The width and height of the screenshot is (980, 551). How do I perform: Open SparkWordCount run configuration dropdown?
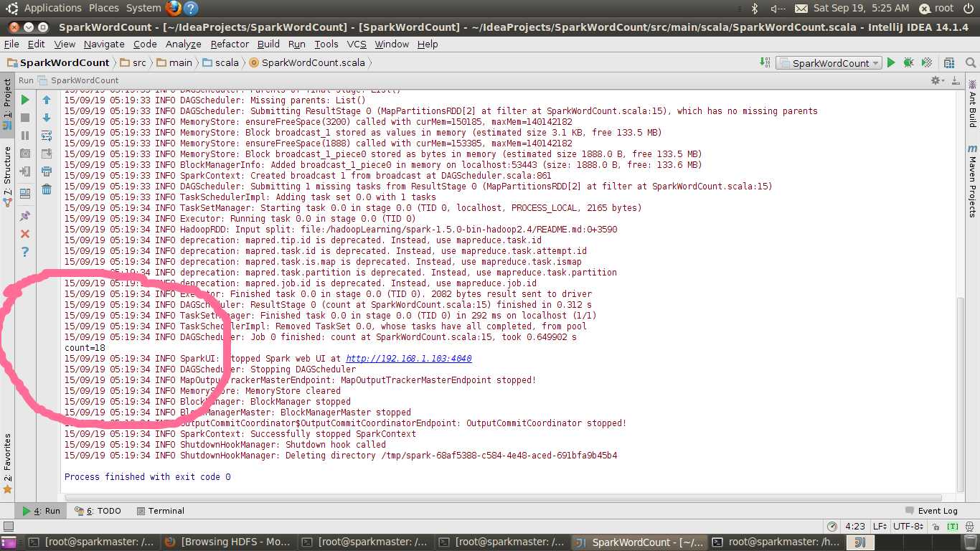coord(829,63)
